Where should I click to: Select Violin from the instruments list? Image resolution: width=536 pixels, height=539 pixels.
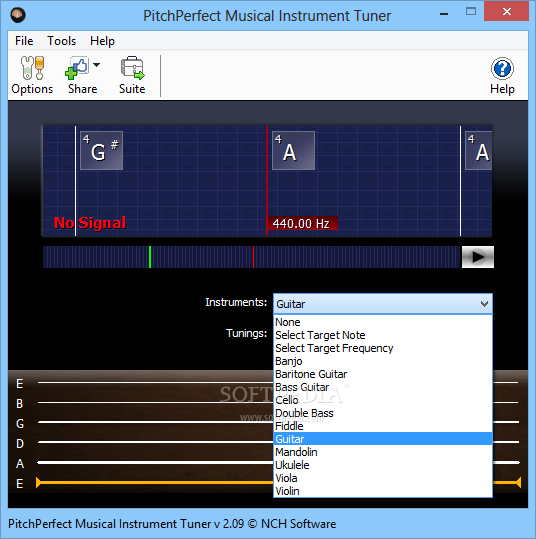point(383,491)
